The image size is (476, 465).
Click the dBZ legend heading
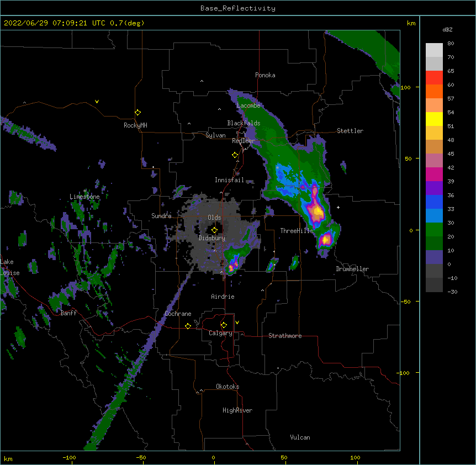(x=447, y=29)
